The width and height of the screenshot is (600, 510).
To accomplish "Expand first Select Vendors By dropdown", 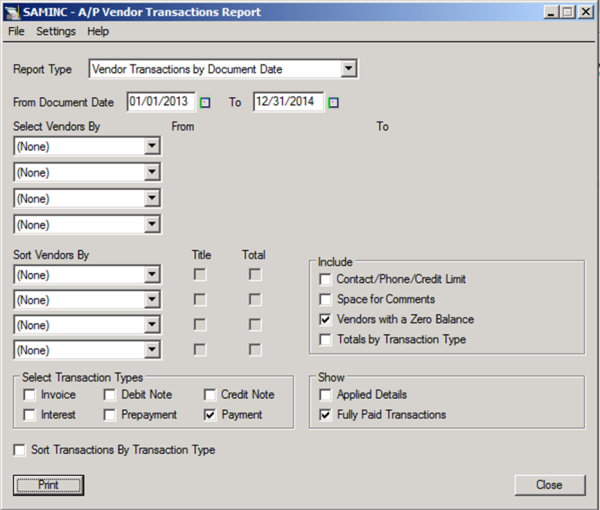I will click(x=152, y=146).
